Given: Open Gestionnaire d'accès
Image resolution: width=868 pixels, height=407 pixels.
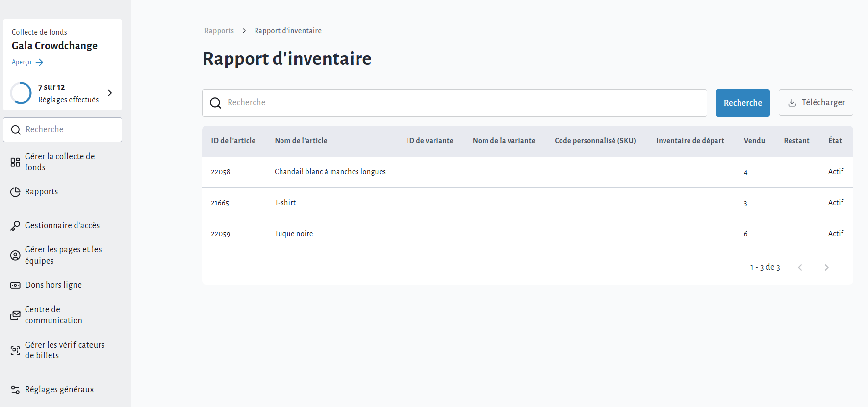Looking at the screenshot, I should point(62,226).
